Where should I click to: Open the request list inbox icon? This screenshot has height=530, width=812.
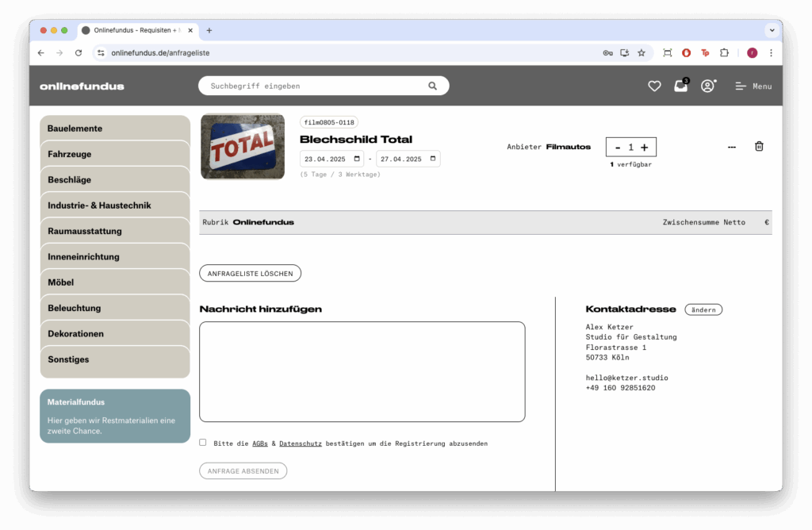[680, 86]
